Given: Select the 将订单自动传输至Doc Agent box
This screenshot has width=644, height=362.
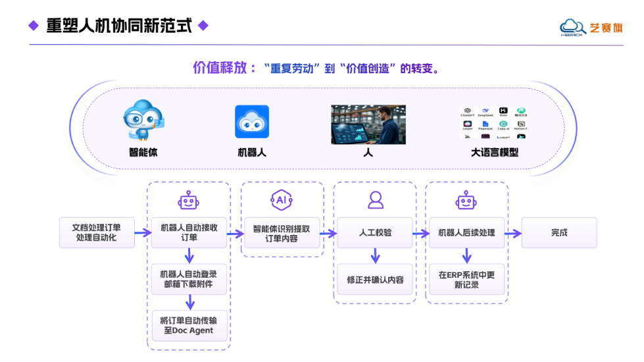Looking at the screenshot, I should coord(189,326).
